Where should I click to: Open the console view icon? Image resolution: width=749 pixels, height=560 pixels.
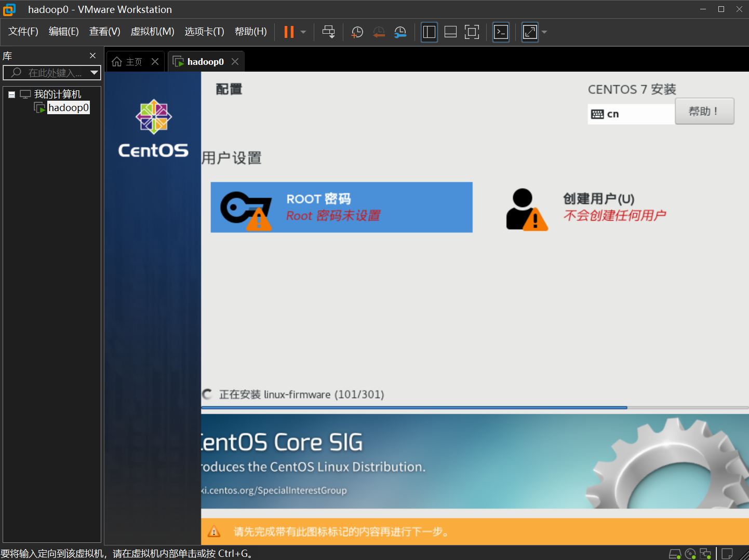pyautogui.click(x=501, y=32)
